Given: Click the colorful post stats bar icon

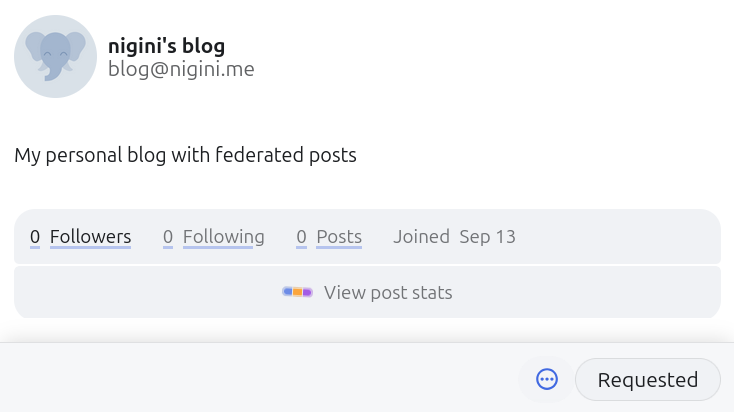Looking at the screenshot, I should coord(297,292).
